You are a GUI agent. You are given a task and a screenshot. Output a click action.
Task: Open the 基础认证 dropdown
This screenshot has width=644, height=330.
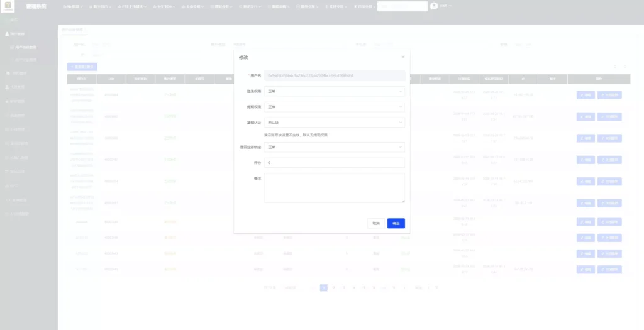click(x=335, y=123)
